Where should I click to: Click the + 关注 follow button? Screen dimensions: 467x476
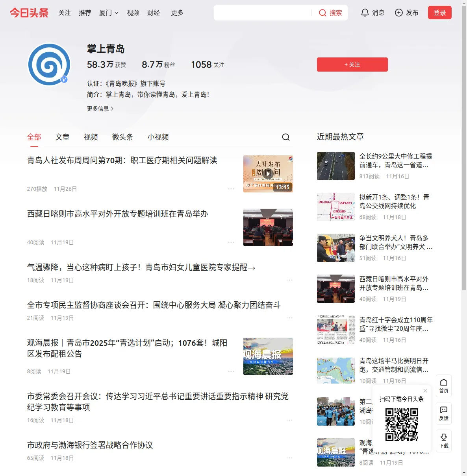tap(352, 65)
